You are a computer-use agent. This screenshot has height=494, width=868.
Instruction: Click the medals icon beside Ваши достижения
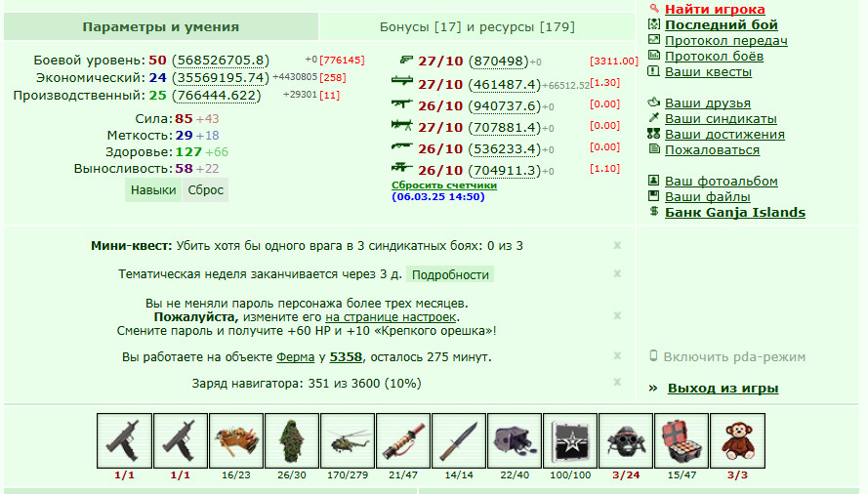point(654,133)
